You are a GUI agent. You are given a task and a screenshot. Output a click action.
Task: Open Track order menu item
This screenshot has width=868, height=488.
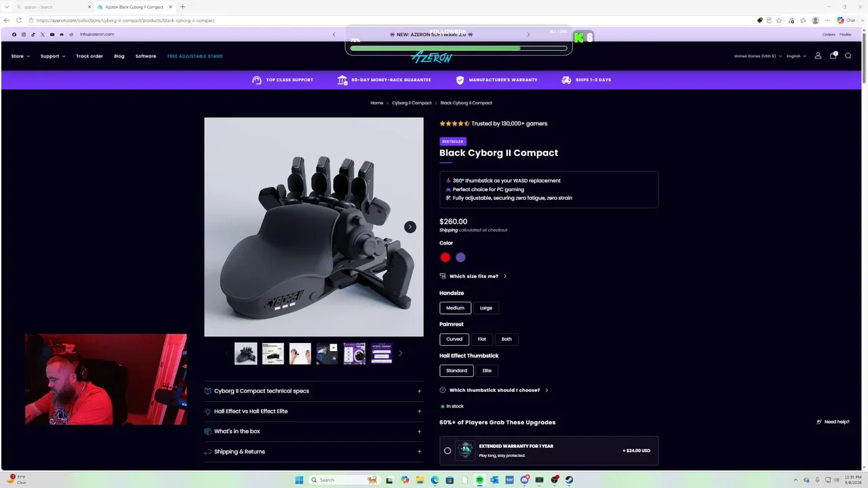(90, 56)
